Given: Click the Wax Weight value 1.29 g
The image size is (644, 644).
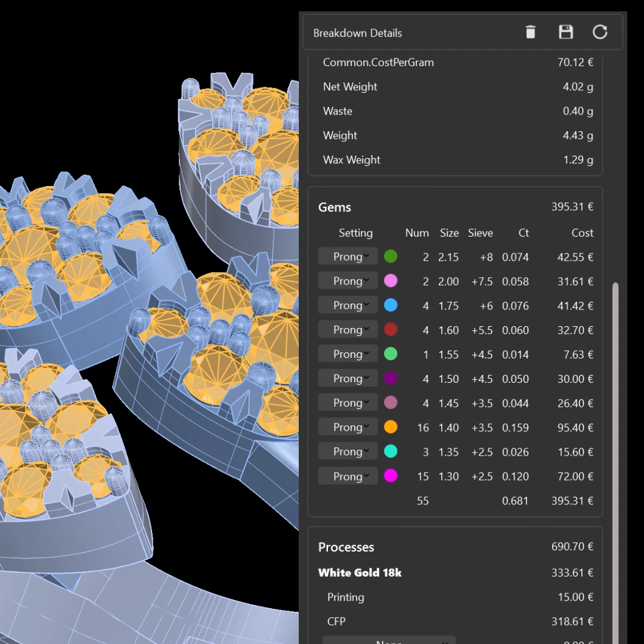Looking at the screenshot, I should tap(578, 160).
